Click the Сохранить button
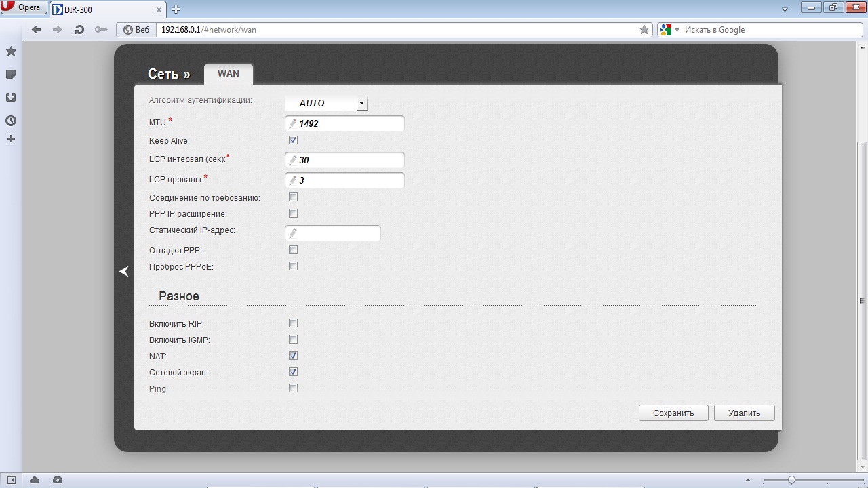868x488 pixels. click(x=673, y=413)
